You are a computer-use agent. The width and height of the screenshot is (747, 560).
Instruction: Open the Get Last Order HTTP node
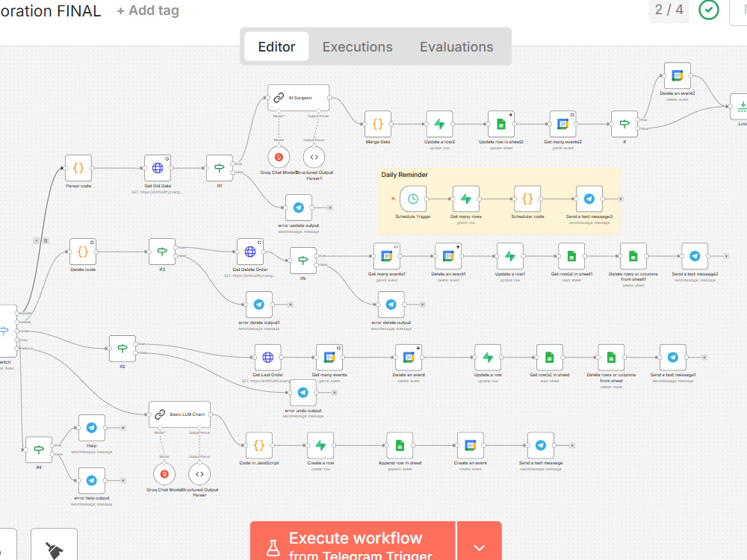click(x=267, y=357)
